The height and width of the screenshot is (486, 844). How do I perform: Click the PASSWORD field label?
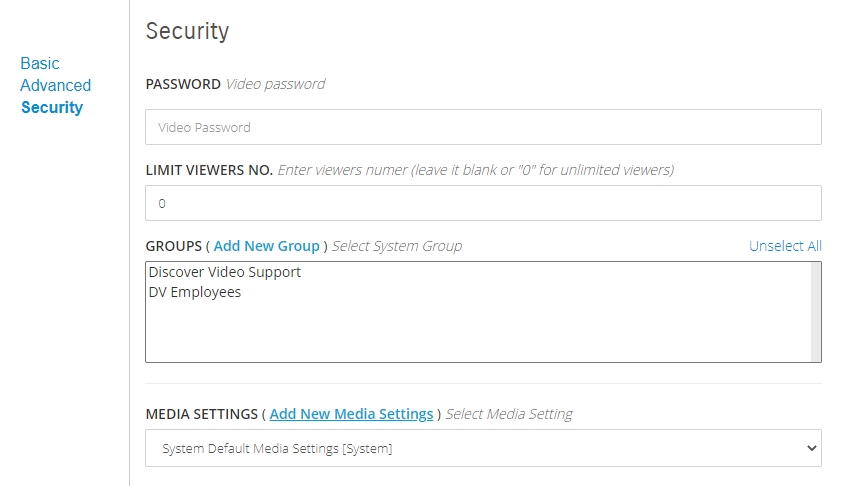pyautogui.click(x=183, y=84)
